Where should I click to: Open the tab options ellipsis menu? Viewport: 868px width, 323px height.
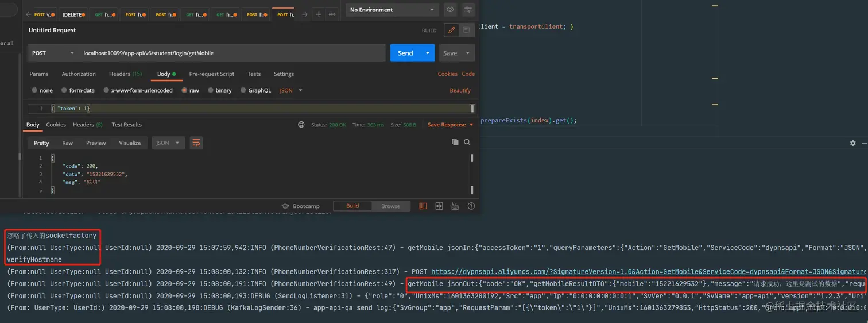click(332, 14)
